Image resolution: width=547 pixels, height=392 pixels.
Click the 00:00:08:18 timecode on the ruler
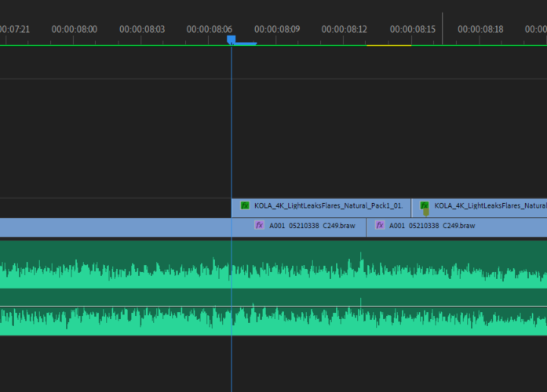click(480, 29)
